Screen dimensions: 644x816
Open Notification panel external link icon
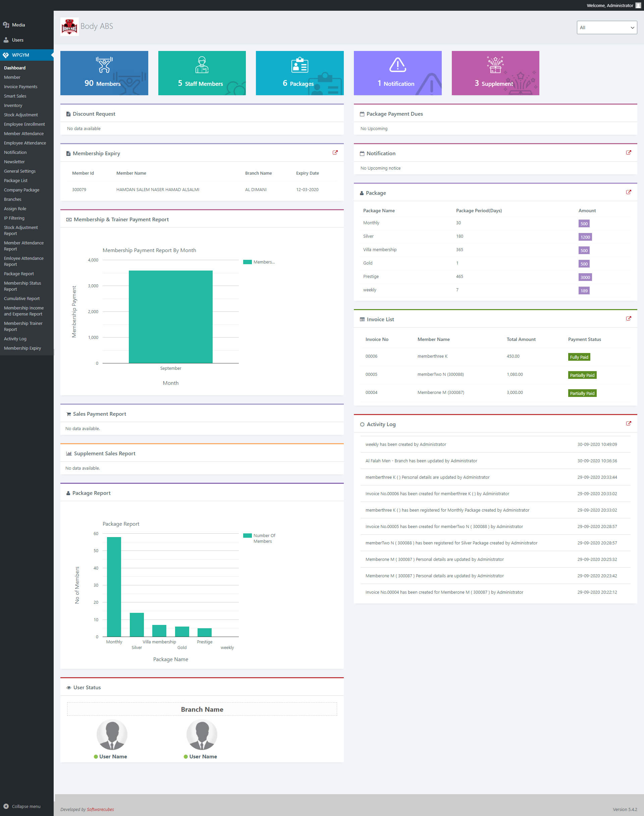(628, 153)
